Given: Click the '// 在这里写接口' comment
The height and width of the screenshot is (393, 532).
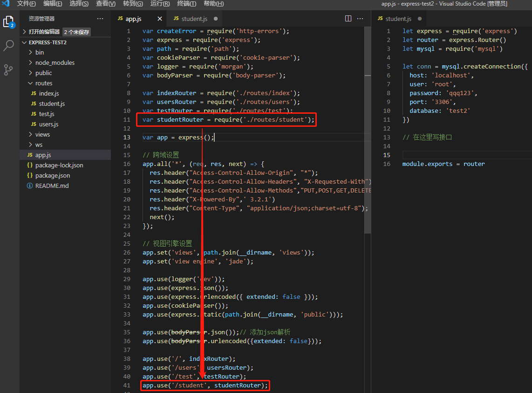Looking at the screenshot, I should (427, 137).
